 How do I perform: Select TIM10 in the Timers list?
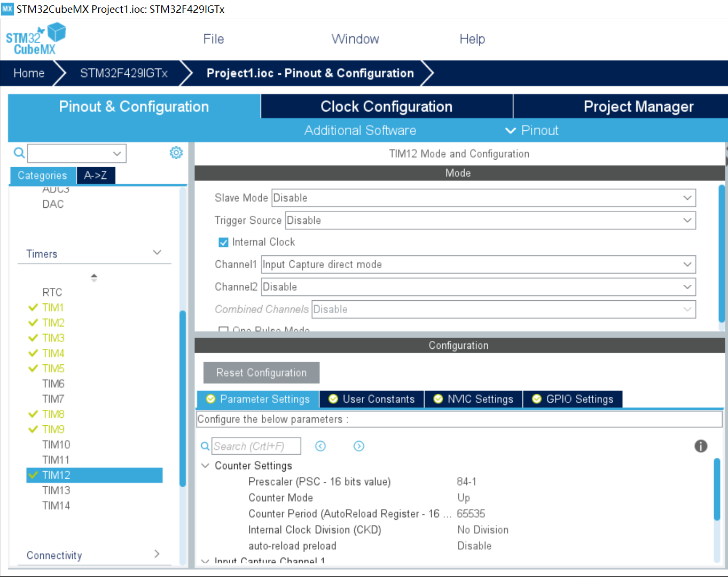point(56,445)
